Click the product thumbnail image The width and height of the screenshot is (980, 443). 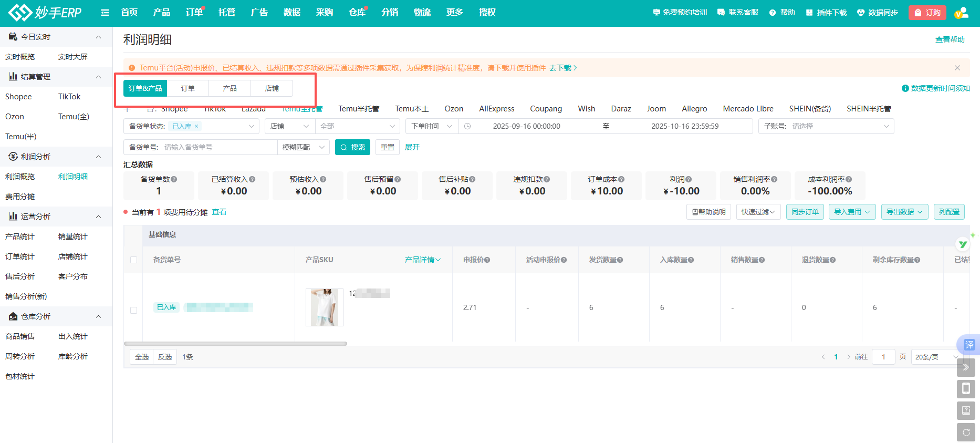tap(325, 307)
